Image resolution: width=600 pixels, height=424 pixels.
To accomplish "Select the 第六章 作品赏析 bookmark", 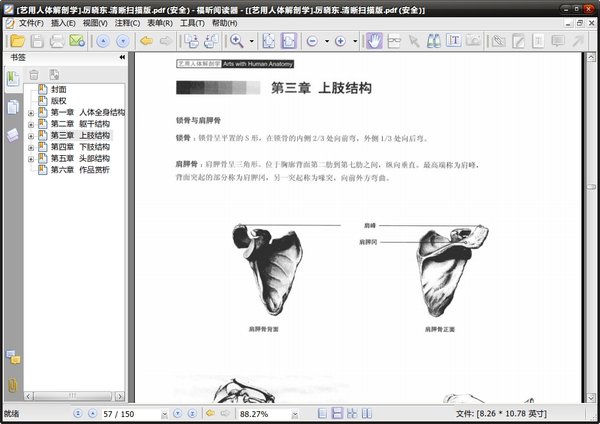I will point(80,170).
